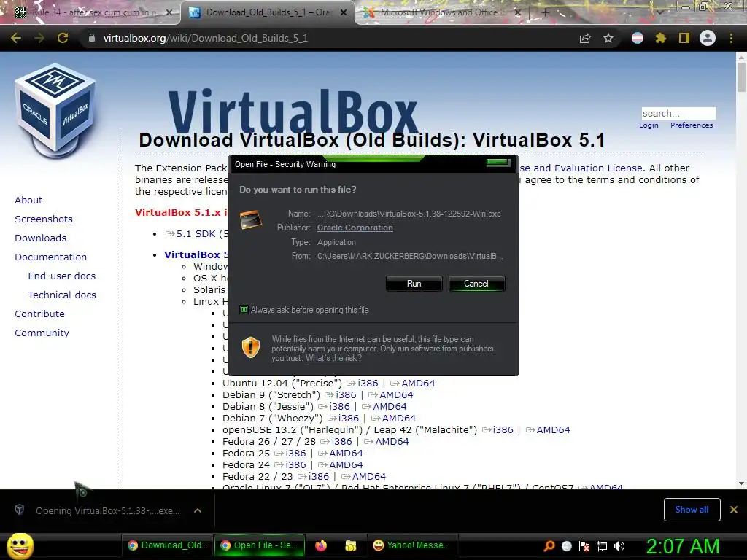Click the network tray icon
This screenshot has height=560, width=747.
602,546
